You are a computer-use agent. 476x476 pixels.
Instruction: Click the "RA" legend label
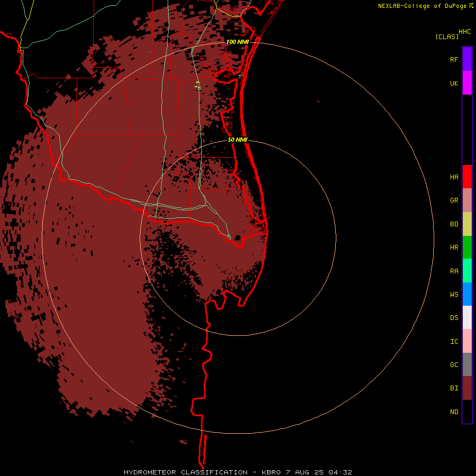coord(454,271)
